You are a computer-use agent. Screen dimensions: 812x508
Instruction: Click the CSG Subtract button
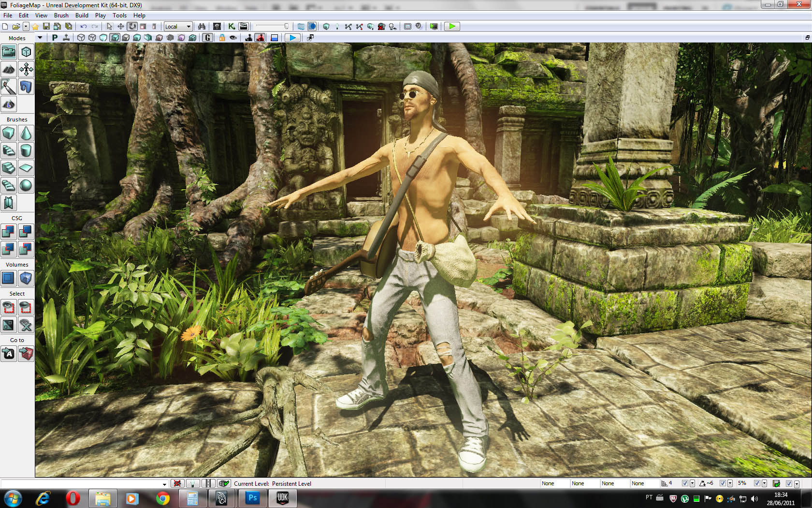(x=26, y=232)
